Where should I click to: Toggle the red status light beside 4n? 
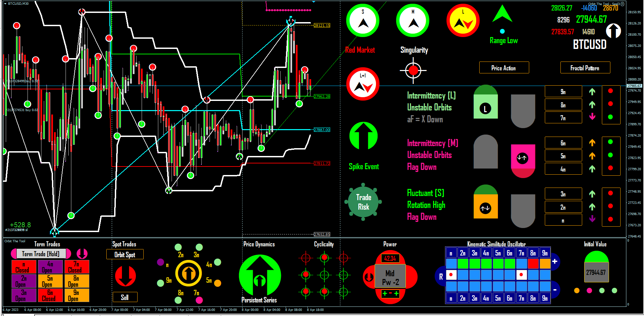point(610,168)
